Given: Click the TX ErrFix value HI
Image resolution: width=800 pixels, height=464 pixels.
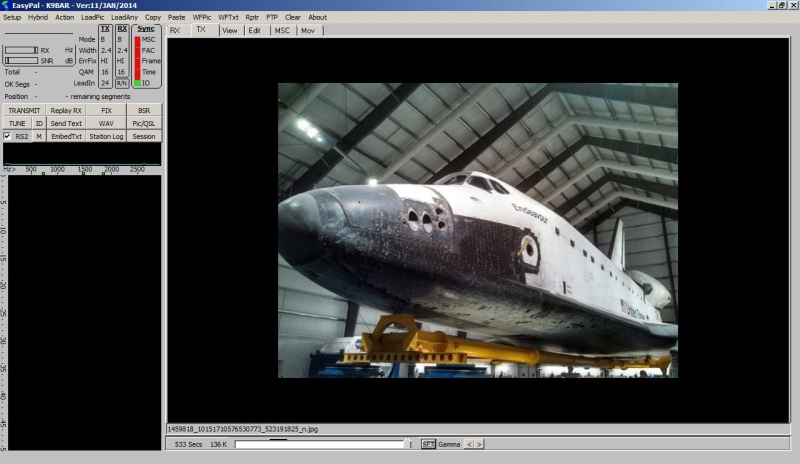Looking at the screenshot, I should click(105, 61).
